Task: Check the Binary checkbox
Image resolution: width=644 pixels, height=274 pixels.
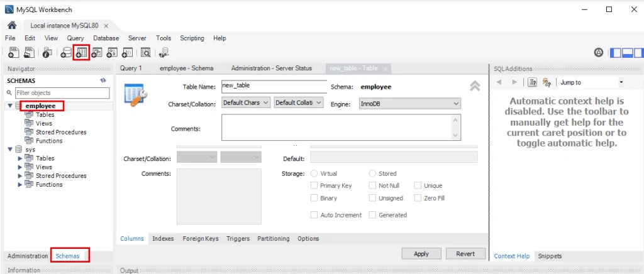Action: tap(314, 198)
